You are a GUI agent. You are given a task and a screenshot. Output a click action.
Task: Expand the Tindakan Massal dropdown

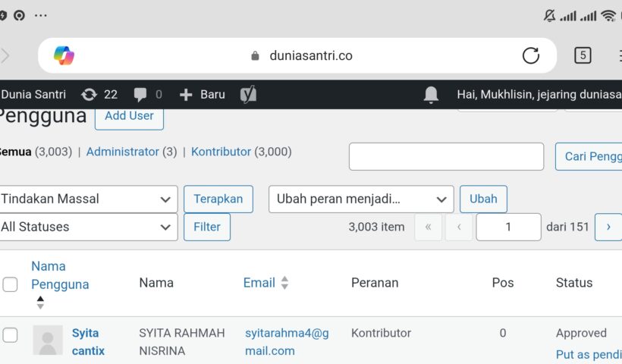89,199
